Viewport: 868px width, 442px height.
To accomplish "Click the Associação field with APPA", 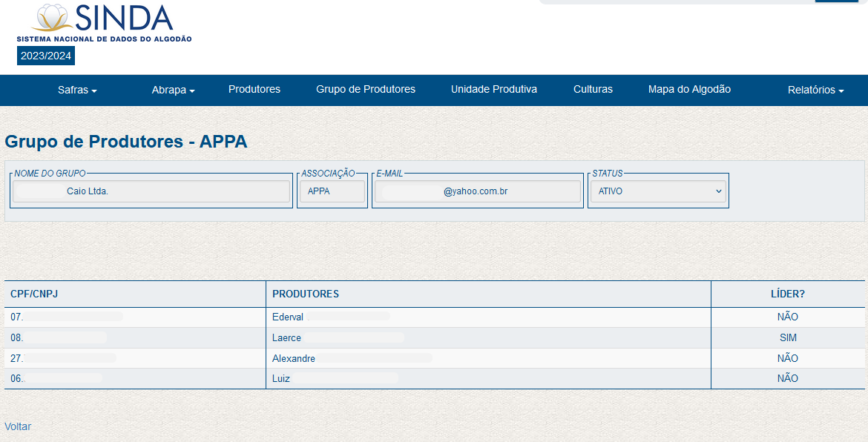I will [332, 191].
